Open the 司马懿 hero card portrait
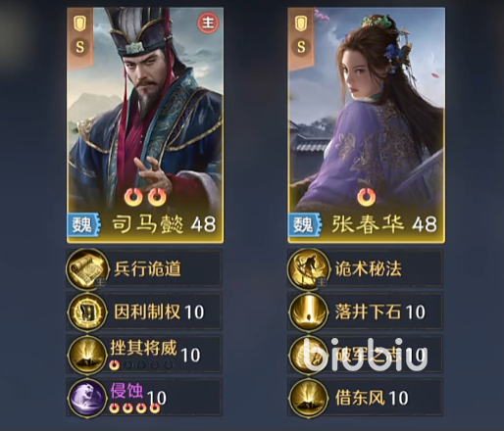This screenshot has width=504, height=431. pos(145,125)
